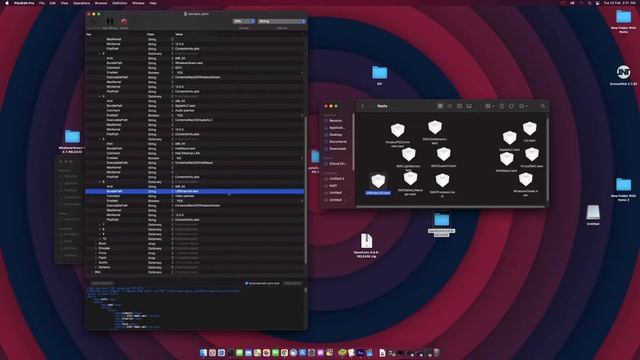
Task: Switch Finder to list view
Action: point(450,106)
